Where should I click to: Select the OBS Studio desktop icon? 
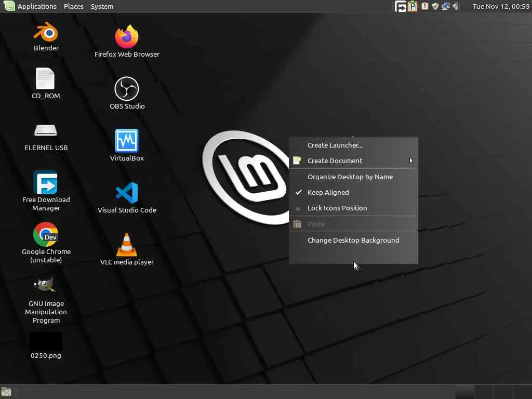pyautogui.click(x=127, y=88)
